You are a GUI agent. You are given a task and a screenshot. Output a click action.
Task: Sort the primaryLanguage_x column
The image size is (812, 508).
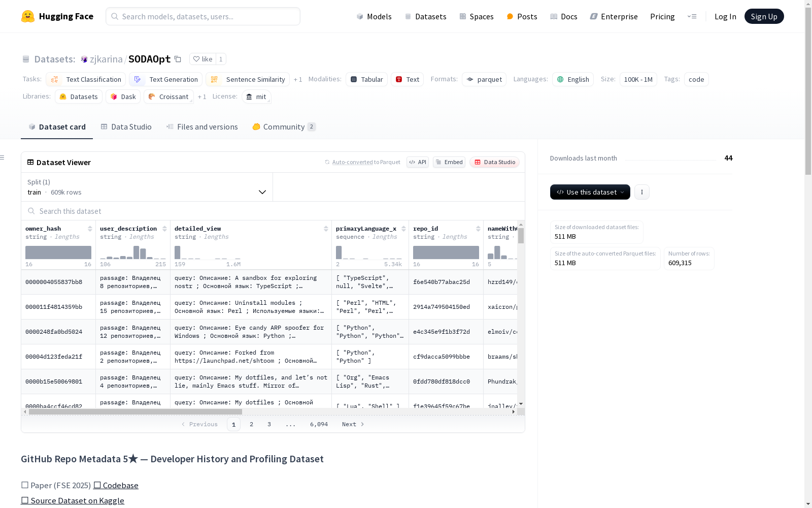pyautogui.click(x=403, y=229)
